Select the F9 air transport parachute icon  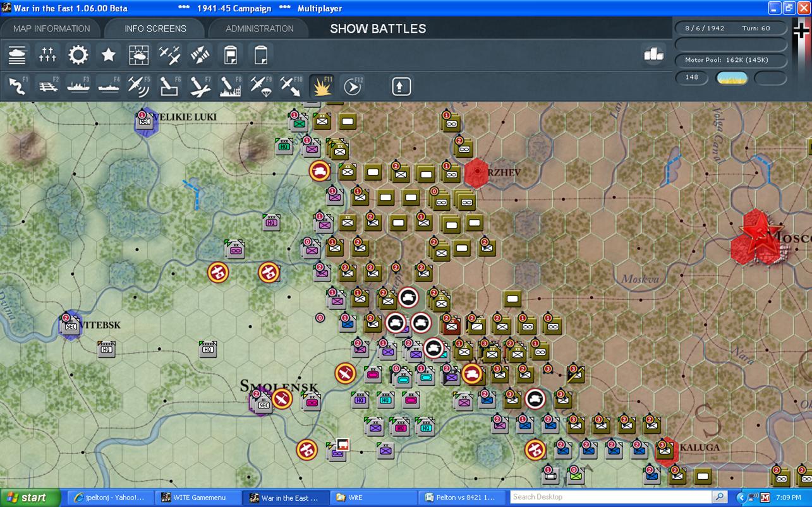(260, 86)
